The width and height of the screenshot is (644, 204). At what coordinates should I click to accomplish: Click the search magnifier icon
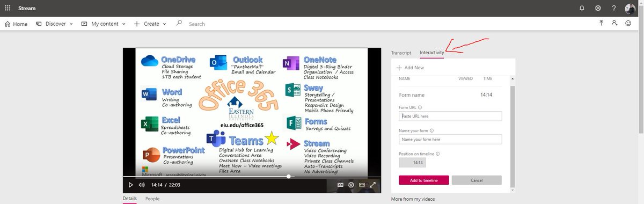pyautogui.click(x=179, y=23)
